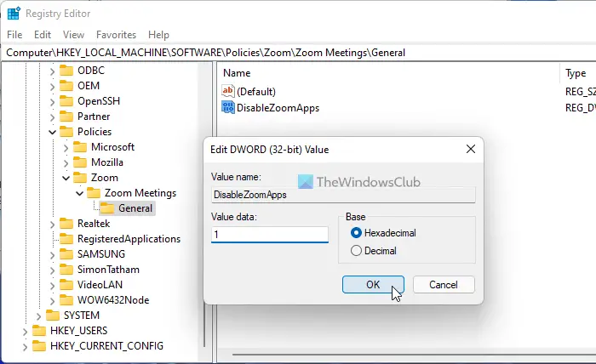The height and width of the screenshot is (364, 596).
Task: Expand the OpenSSH key
Action: 52,101
